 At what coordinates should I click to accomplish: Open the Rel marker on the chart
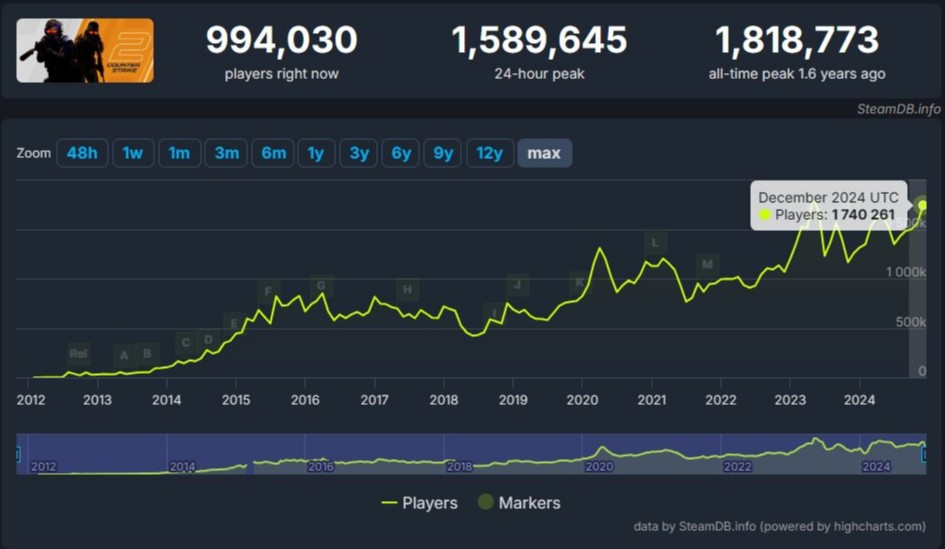[79, 353]
